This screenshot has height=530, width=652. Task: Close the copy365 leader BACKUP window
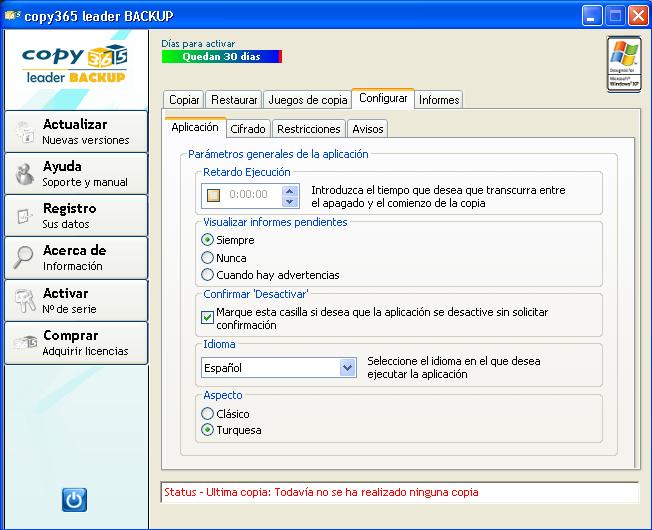click(638, 16)
